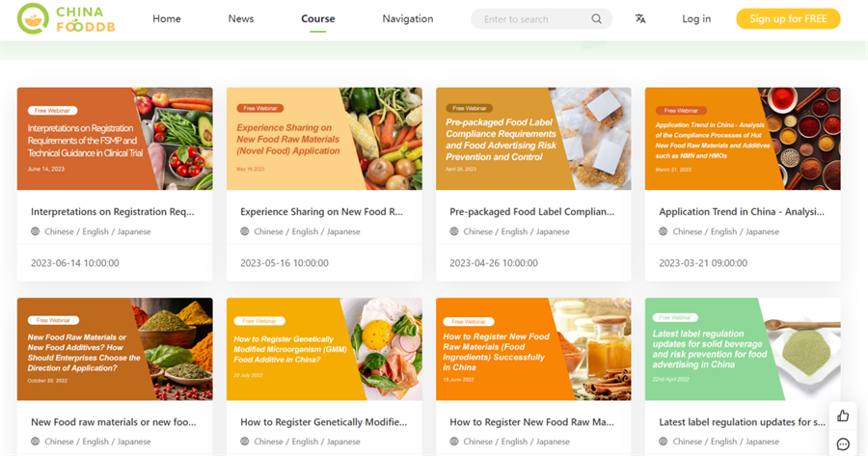Viewport: 868px width, 456px height.
Task: Open the News menu item
Action: click(x=241, y=19)
